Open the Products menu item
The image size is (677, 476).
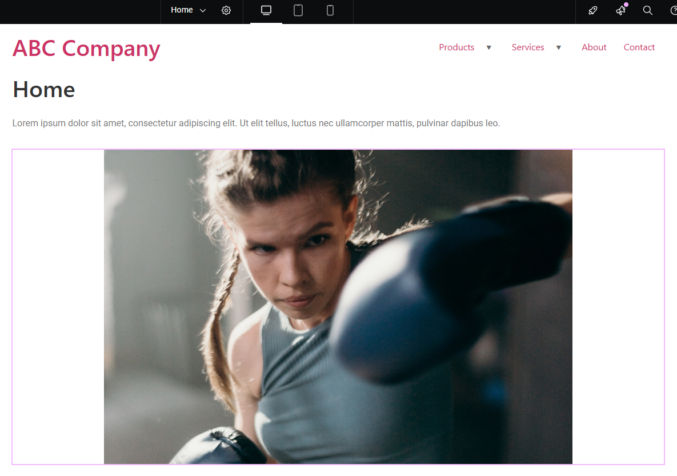point(456,47)
